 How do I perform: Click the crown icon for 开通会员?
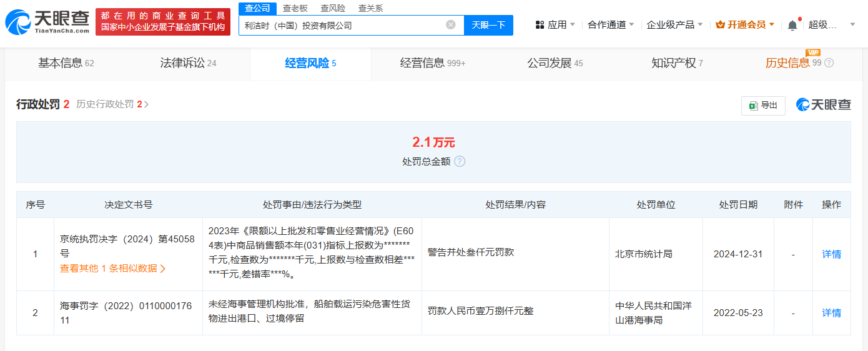click(720, 25)
